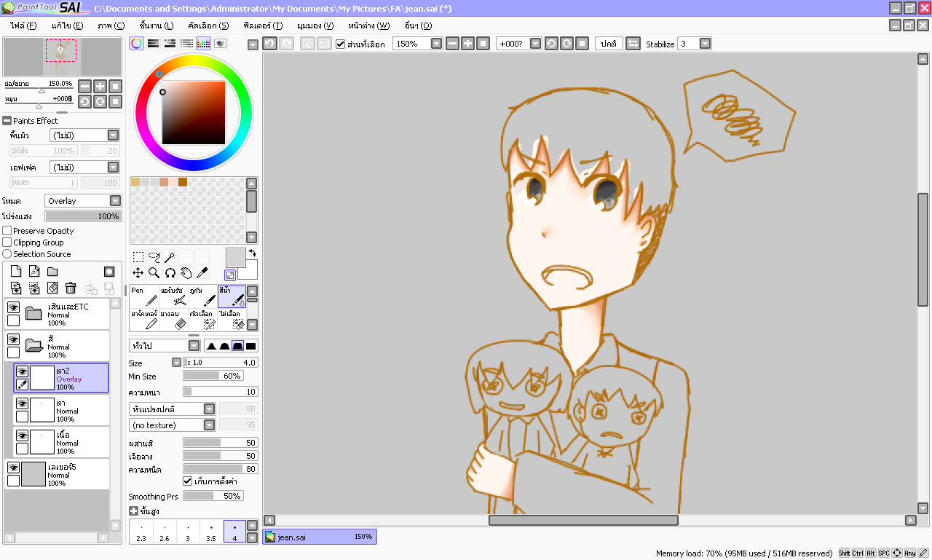
Task: Enable Clipping Group checkbox
Action: click(x=7, y=242)
